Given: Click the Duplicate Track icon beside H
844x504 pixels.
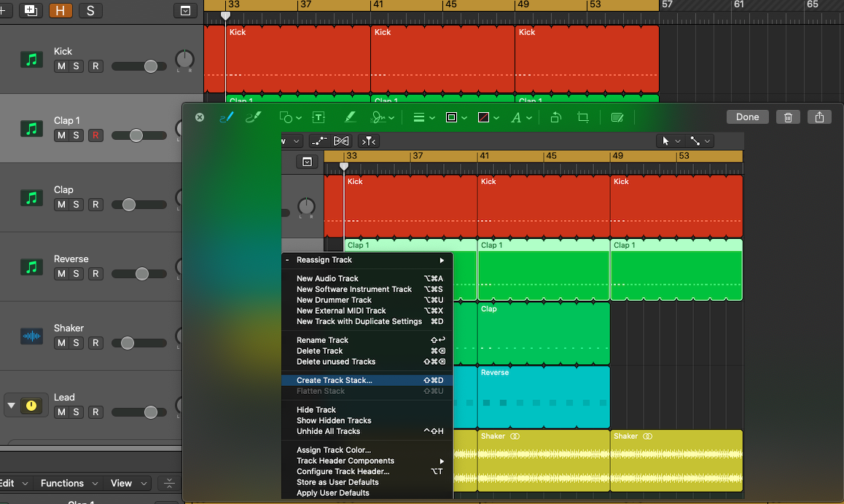Looking at the screenshot, I should tap(31, 10).
